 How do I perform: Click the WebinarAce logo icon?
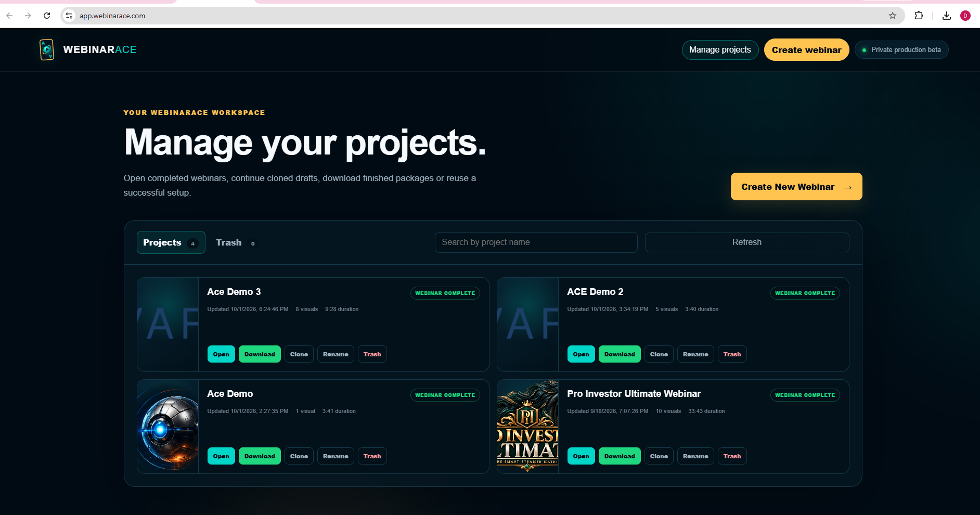click(47, 49)
